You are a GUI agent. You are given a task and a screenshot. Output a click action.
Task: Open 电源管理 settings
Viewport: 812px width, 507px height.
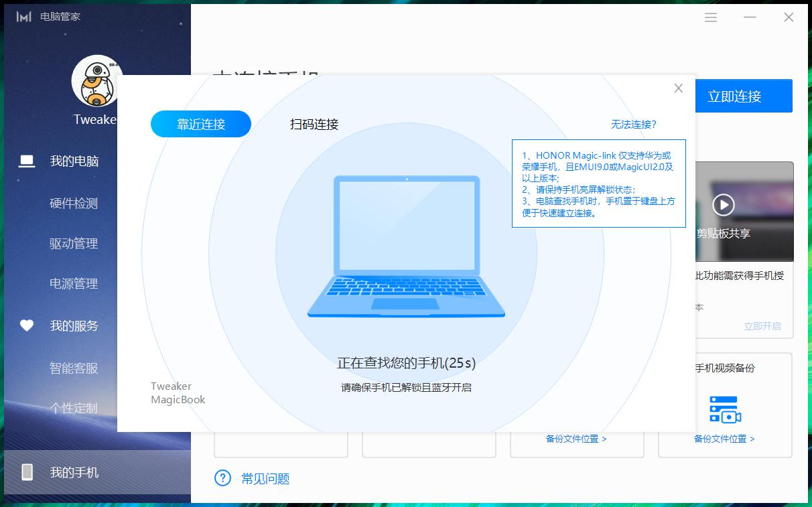click(74, 283)
